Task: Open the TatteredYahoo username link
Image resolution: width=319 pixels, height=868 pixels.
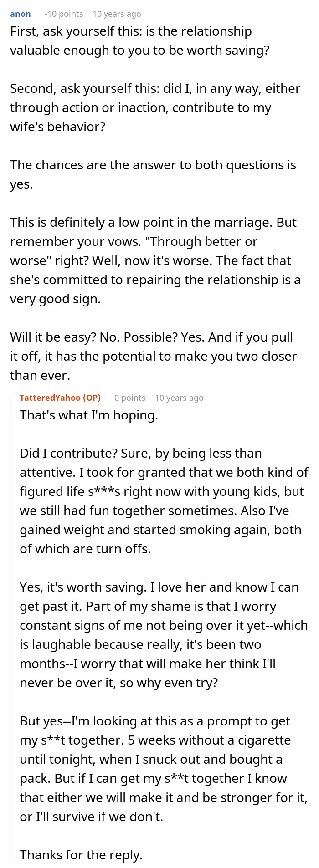Action: pyautogui.click(x=50, y=398)
